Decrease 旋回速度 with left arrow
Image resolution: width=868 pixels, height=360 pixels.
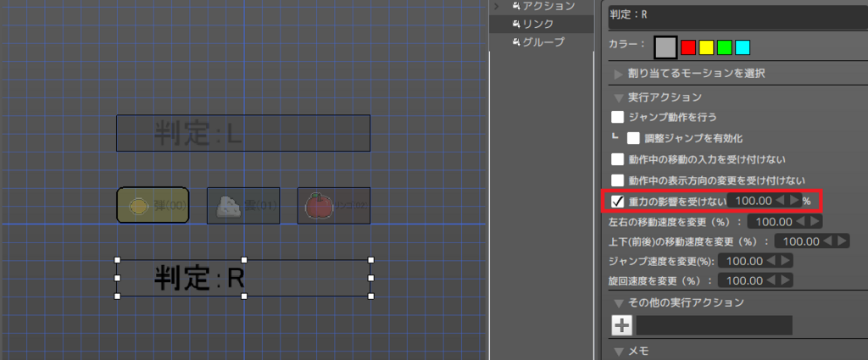coord(771,280)
